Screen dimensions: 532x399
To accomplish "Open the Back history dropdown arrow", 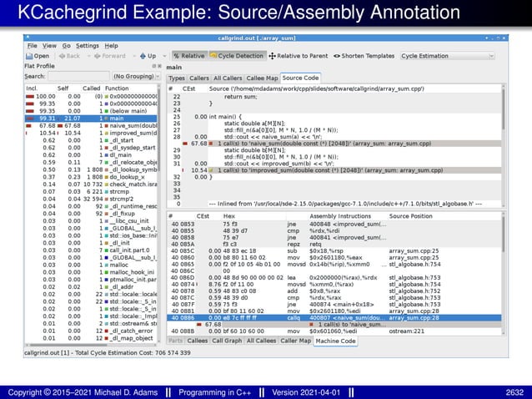I will (89, 56).
